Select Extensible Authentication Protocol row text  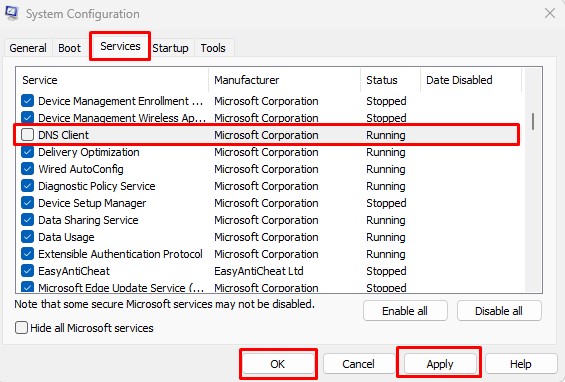point(120,254)
